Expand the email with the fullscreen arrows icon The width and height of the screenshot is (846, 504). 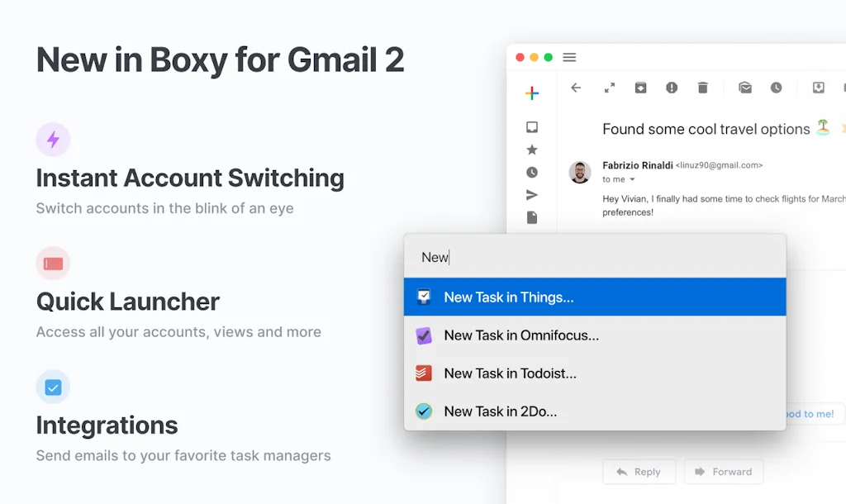[610, 88]
